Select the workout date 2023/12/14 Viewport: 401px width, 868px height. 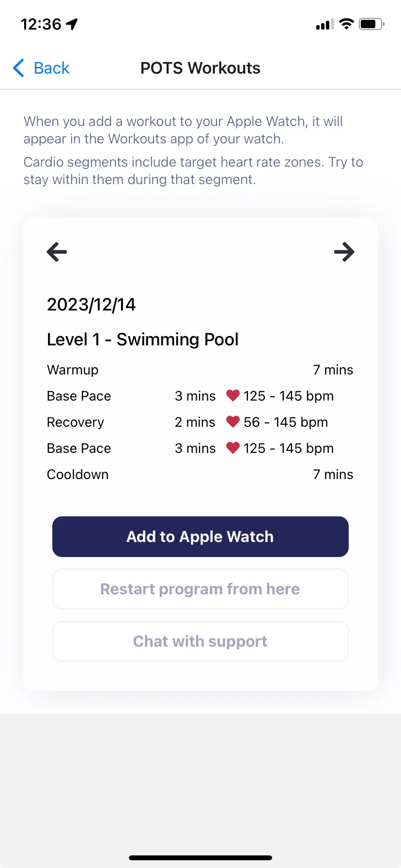click(91, 305)
